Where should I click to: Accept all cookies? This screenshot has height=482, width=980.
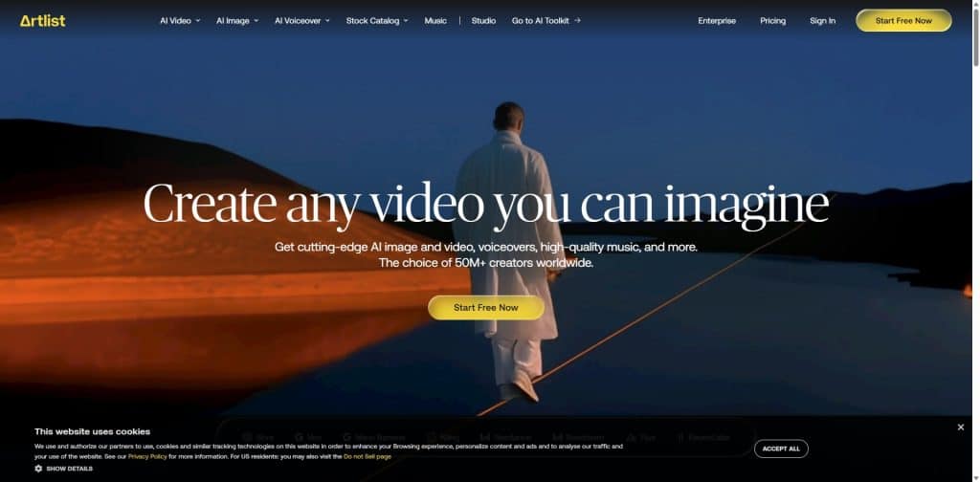point(781,449)
